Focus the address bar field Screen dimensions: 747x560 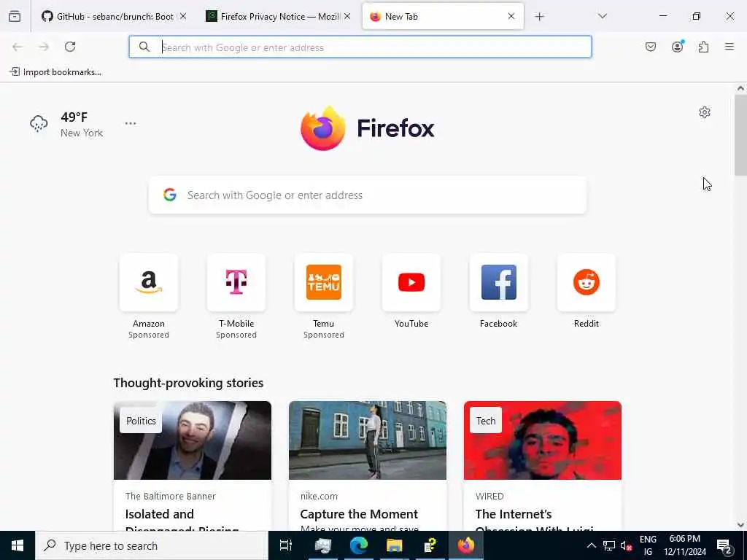click(360, 47)
